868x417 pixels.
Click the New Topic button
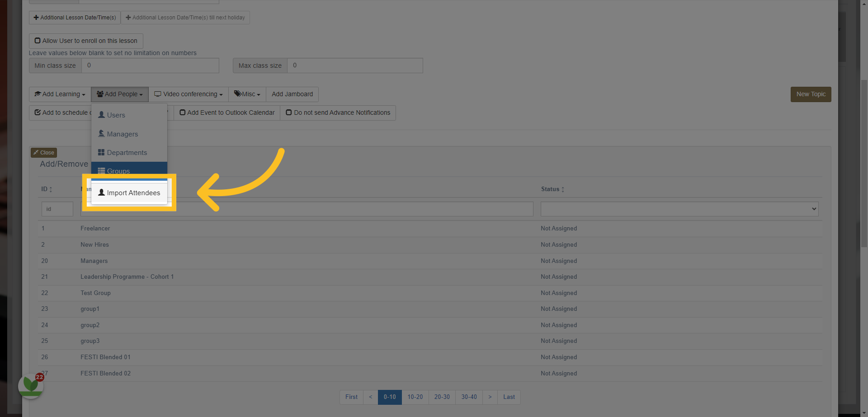pos(811,94)
